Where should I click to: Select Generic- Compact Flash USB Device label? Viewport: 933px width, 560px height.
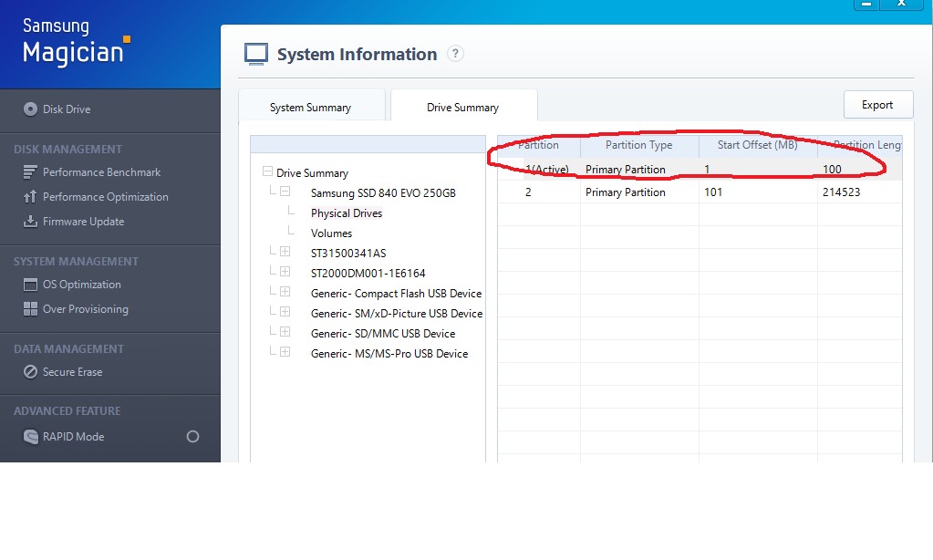(x=396, y=294)
